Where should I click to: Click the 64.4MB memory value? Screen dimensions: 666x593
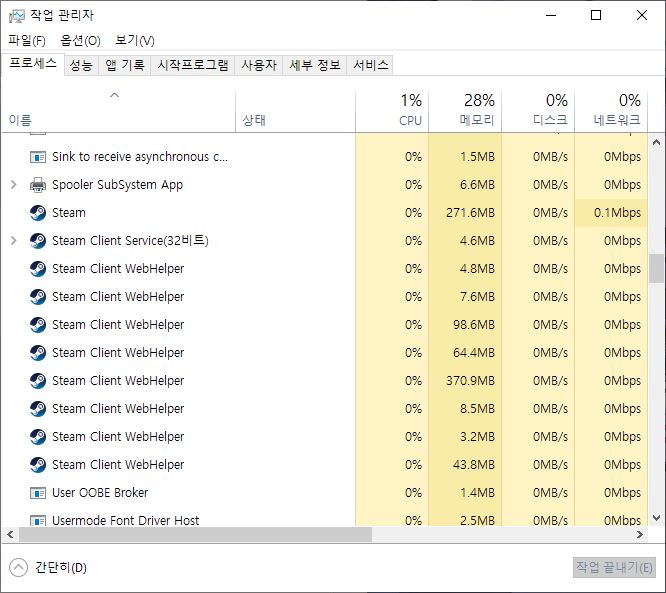(x=474, y=353)
